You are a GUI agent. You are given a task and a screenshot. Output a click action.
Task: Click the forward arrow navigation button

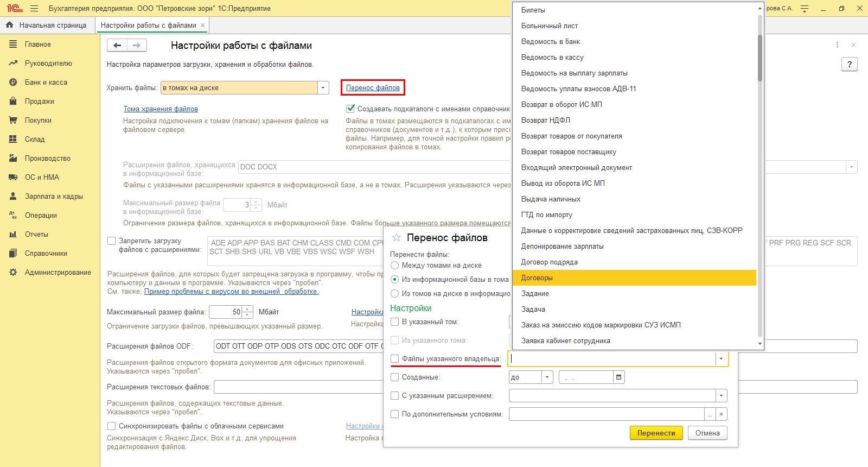(x=137, y=46)
